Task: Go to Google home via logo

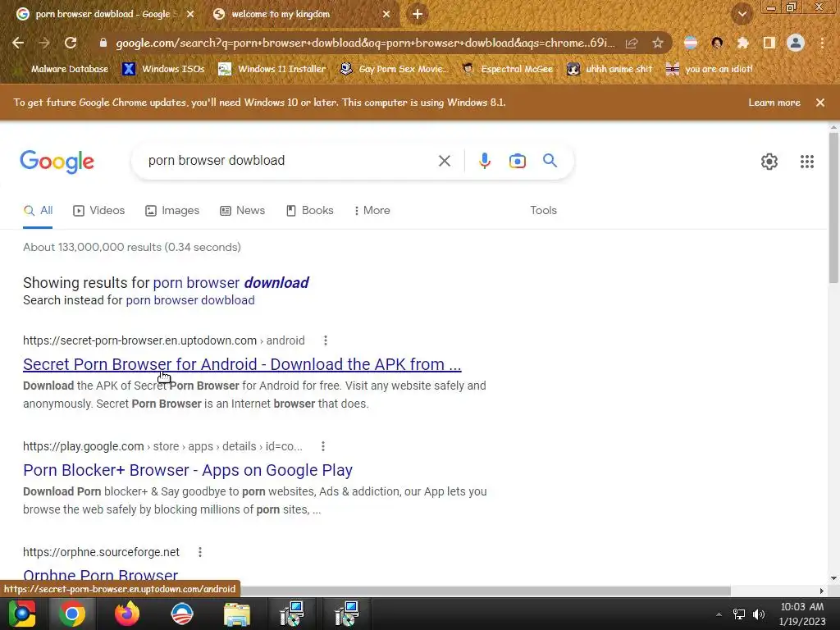Action: 57,162
